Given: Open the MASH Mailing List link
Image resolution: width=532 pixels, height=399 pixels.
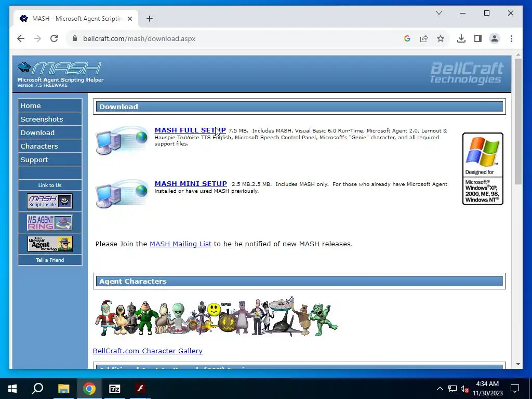Looking at the screenshot, I should 180,244.
